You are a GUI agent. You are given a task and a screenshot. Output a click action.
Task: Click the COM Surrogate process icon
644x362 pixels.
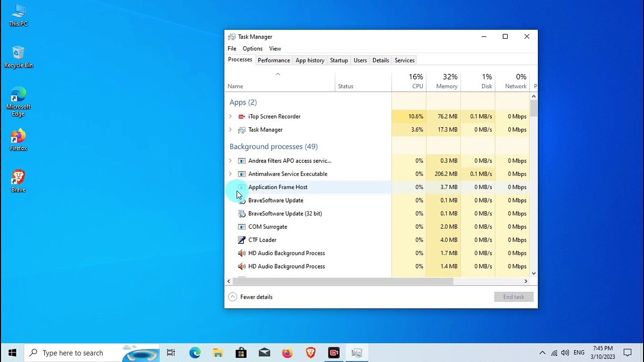tap(242, 227)
